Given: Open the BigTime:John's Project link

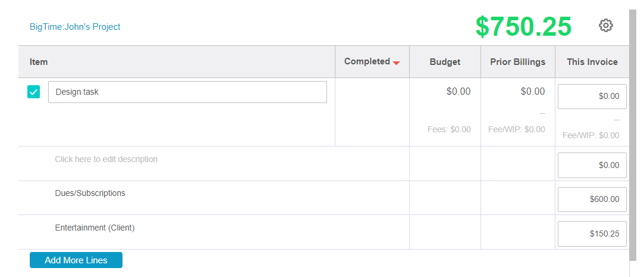Looking at the screenshot, I should (75, 27).
